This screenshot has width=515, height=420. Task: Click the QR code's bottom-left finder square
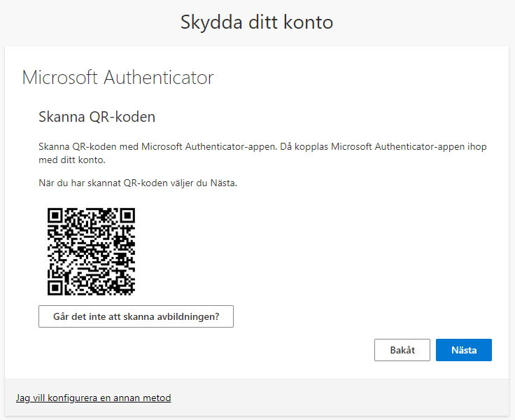[x=55, y=287]
